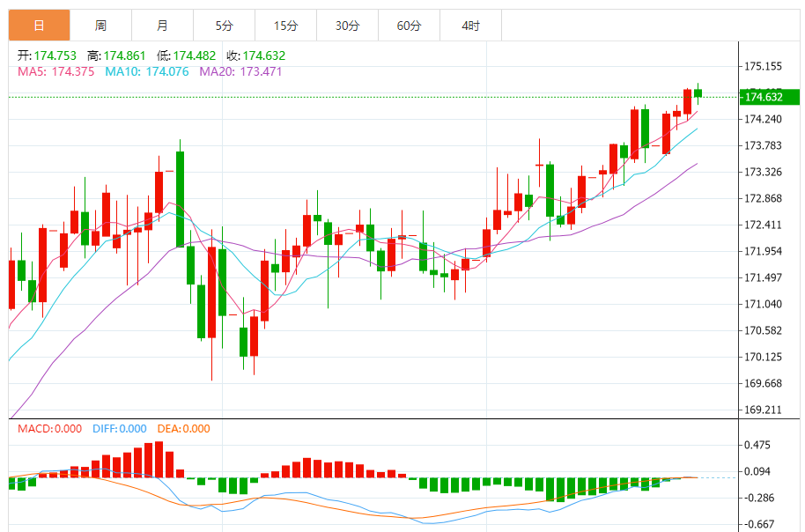805x532 pixels.
Task: Open the 30分 timeframe tab
Action: tap(347, 26)
